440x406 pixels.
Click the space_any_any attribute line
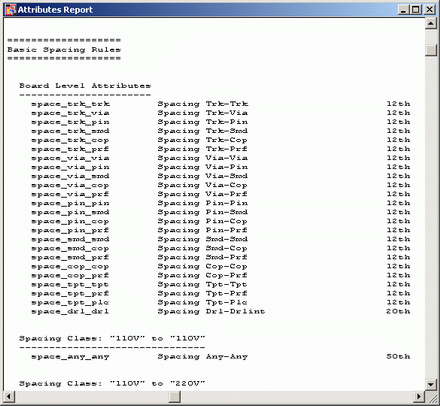(x=220, y=357)
